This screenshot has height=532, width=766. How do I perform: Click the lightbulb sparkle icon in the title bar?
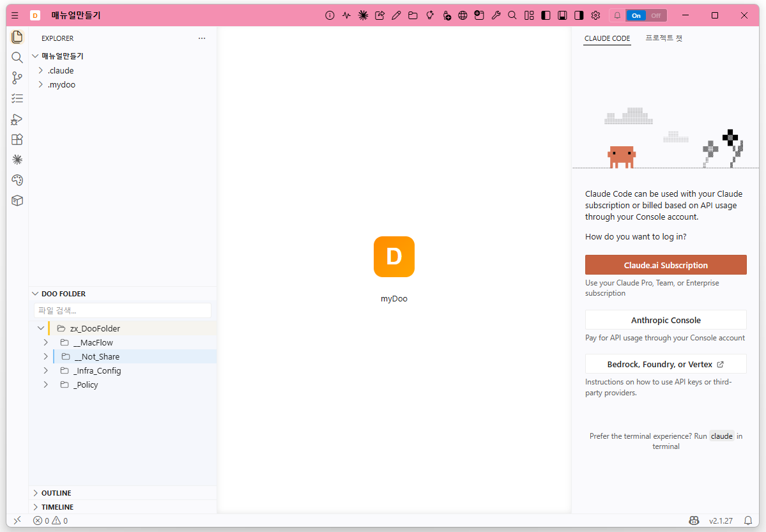(x=430, y=15)
